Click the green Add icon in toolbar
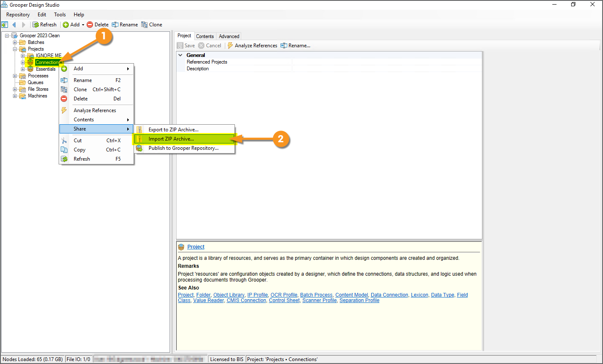Image resolution: width=603 pixels, height=364 pixels. (66, 25)
